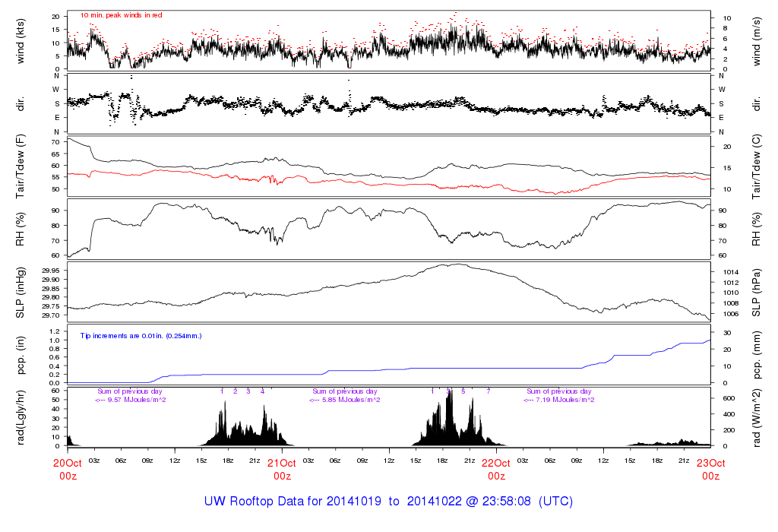Select the '(UTC)' text in the title
This screenshot has width=778, height=532.
tap(555, 502)
